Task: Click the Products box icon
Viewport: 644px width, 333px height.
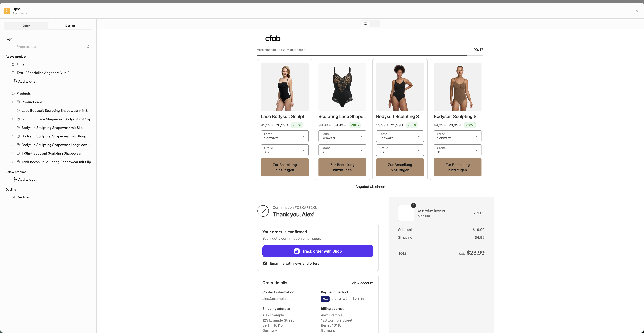Action: pos(13,94)
